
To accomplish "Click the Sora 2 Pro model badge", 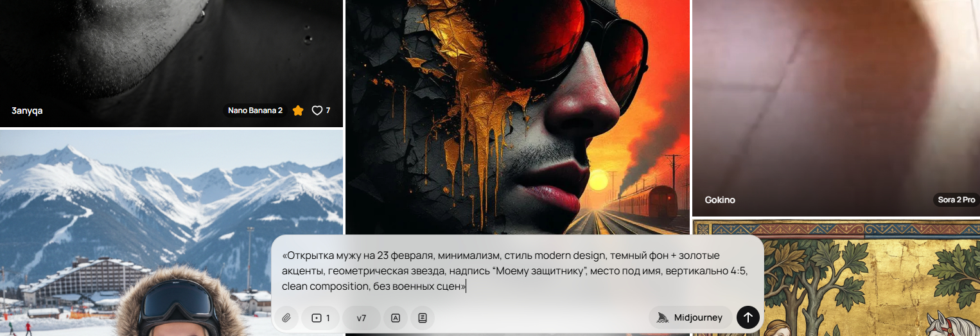I will click(956, 200).
